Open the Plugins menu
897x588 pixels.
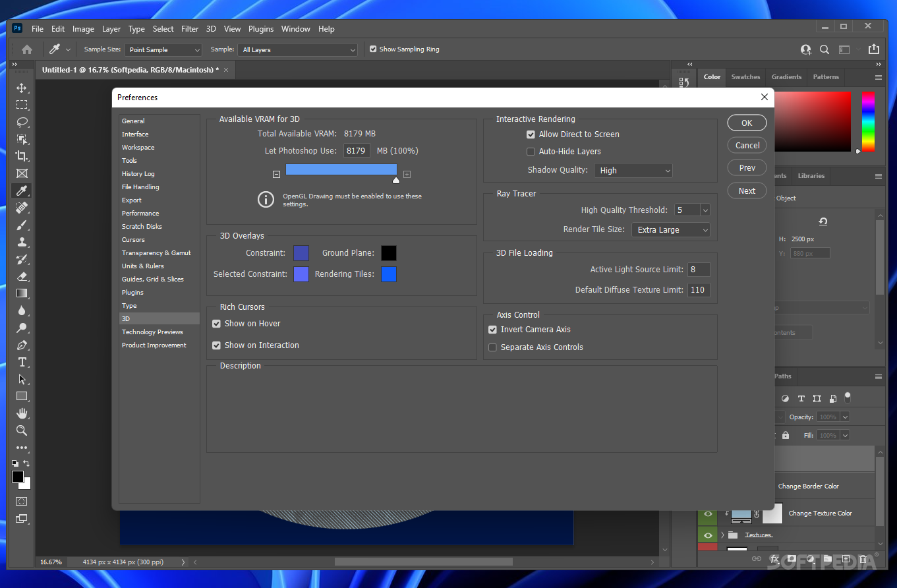click(261, 29)
